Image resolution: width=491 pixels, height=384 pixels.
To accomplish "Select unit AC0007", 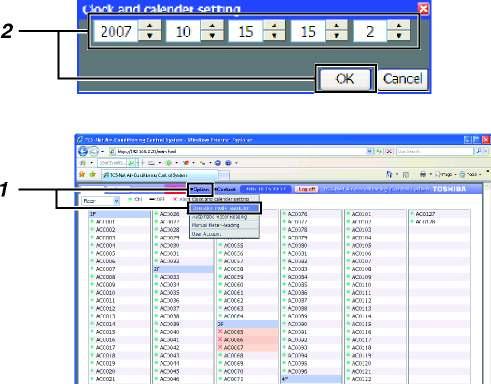I will click(106, 269).
